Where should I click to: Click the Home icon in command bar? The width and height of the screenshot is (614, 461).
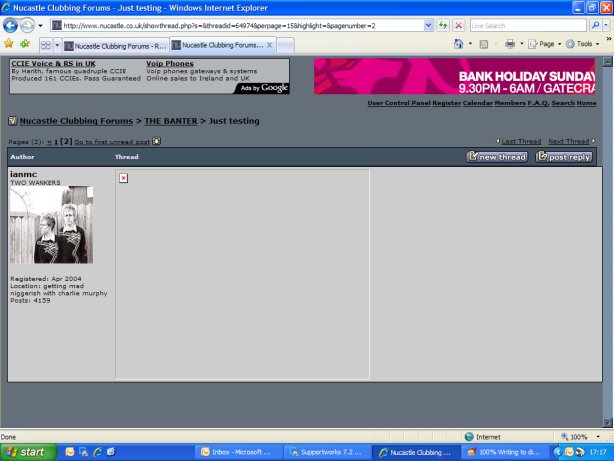459,44
